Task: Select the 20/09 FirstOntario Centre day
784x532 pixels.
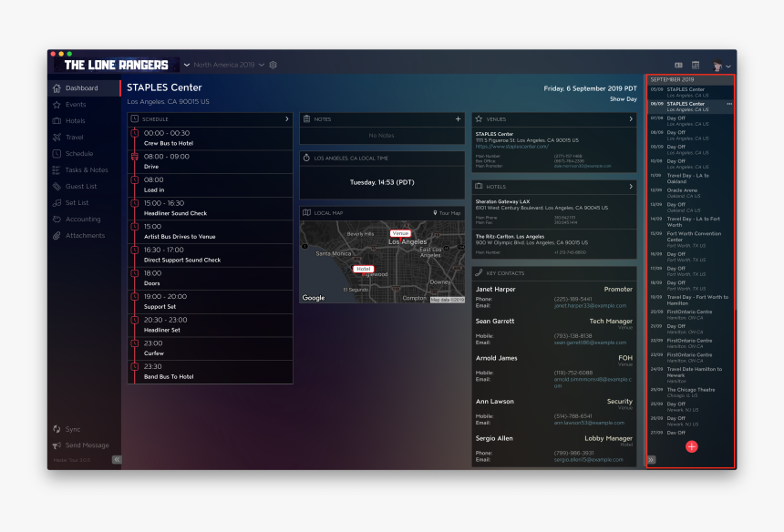Action: 690,314
